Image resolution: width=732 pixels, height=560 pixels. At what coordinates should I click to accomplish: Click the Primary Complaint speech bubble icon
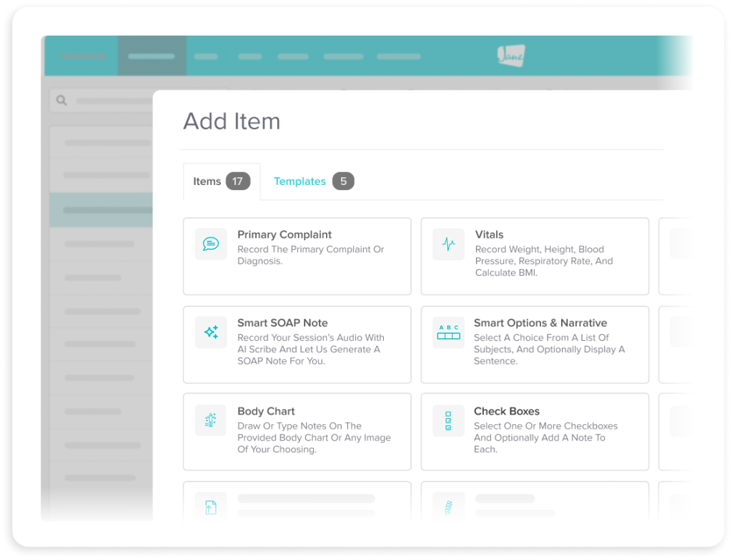pyautogui.click(x=210, y=244)
